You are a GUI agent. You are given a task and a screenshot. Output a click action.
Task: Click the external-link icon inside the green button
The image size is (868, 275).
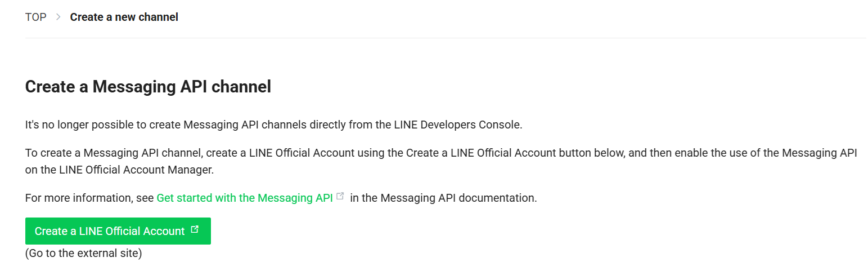pos(195,230)
